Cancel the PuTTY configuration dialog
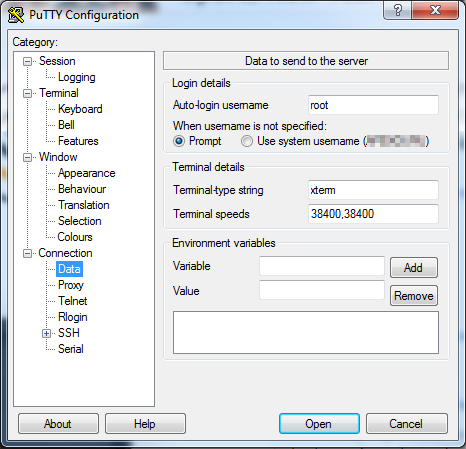This screenshot has width=466, height=449. point(407,424)
